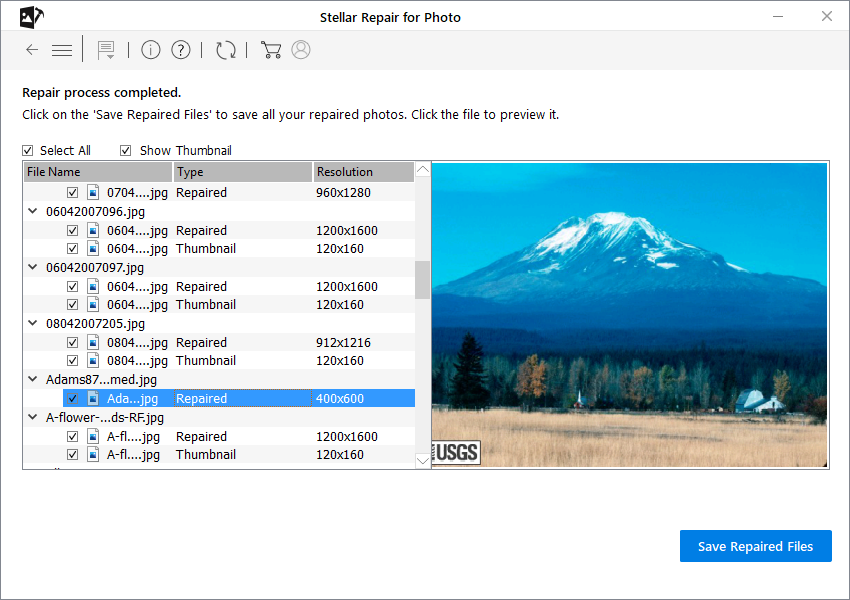
Task: Click the back arrow icon
Action: [x=32, y=50]
